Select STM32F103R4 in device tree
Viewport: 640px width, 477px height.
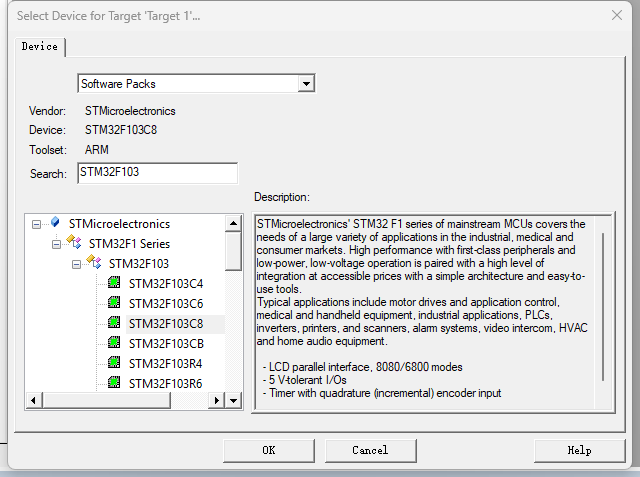pos(165,364)
